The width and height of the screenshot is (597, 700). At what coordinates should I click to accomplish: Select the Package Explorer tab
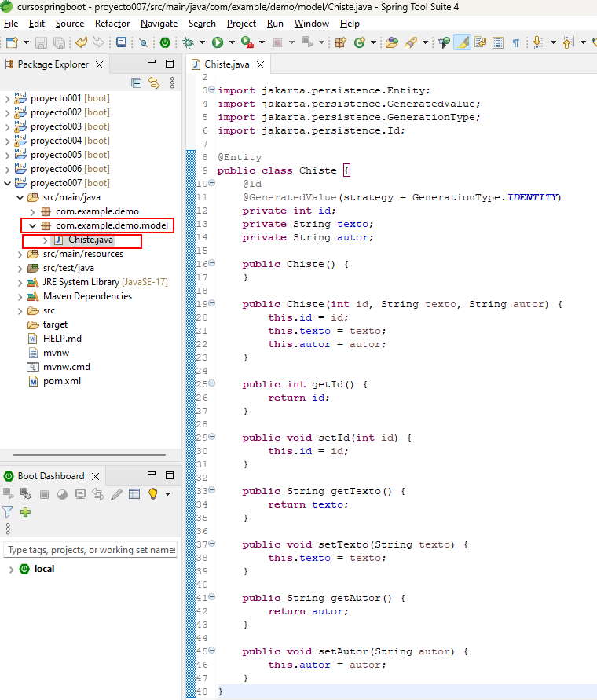(53, 64)
